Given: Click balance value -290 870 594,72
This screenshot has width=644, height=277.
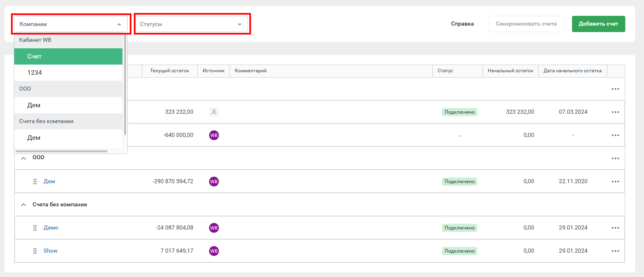Looking at the screenshot, I should click(173, 182).
